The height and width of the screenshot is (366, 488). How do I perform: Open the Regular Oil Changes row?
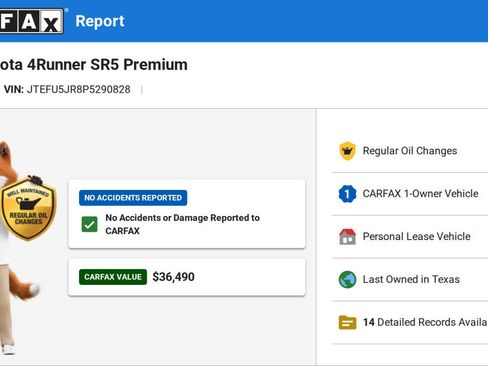[x=410, y=151]
